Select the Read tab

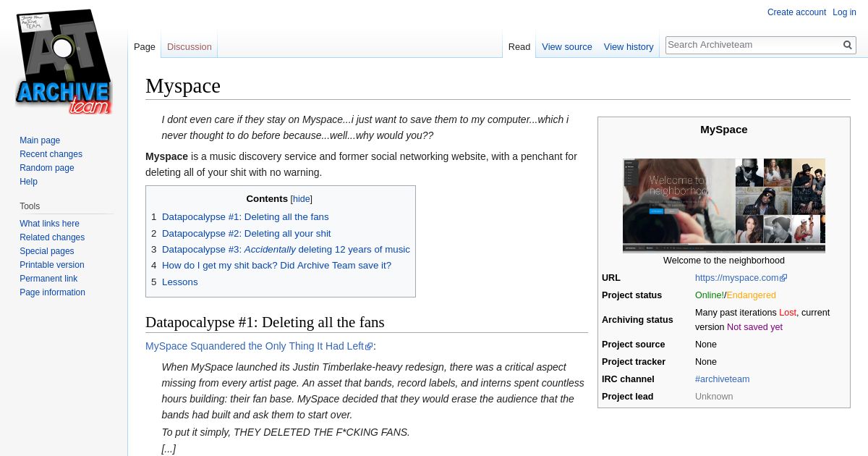[x=519, y=46]
